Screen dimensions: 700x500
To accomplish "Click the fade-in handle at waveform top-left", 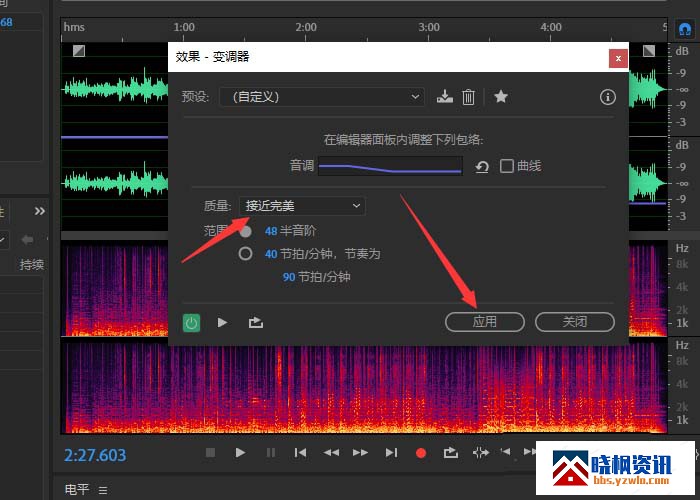I will point(79,51).
